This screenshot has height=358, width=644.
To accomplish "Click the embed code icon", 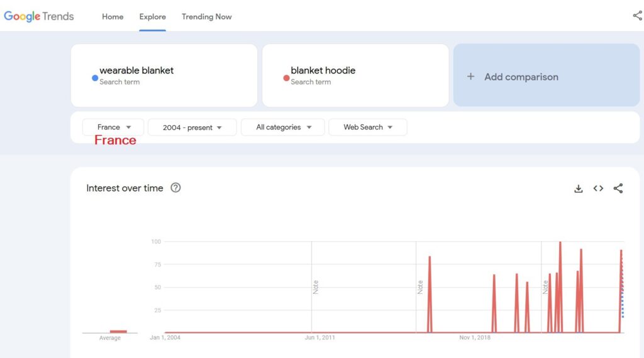I will tap(598, 188).
